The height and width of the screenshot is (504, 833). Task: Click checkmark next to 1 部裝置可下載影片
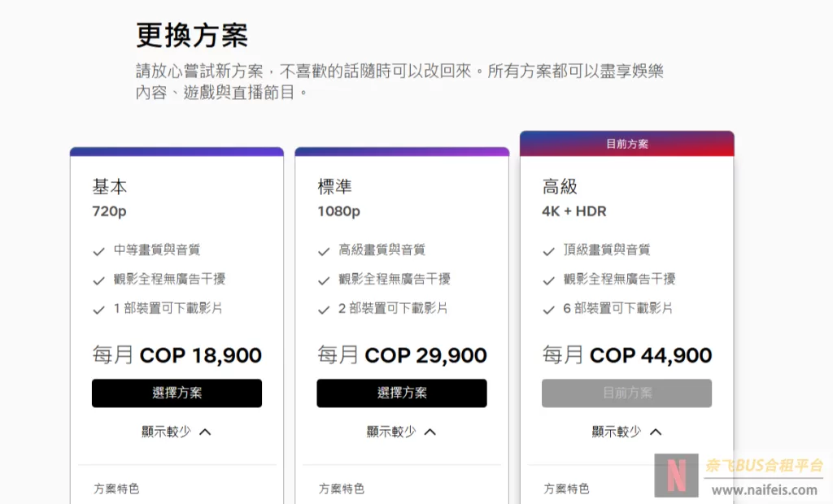[98, 310]
